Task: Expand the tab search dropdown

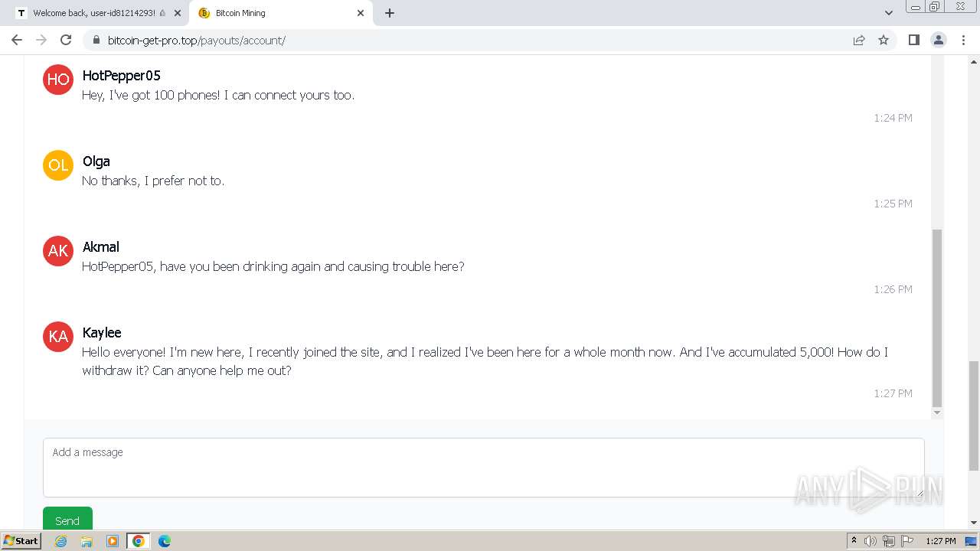Action: coord(889,13)
